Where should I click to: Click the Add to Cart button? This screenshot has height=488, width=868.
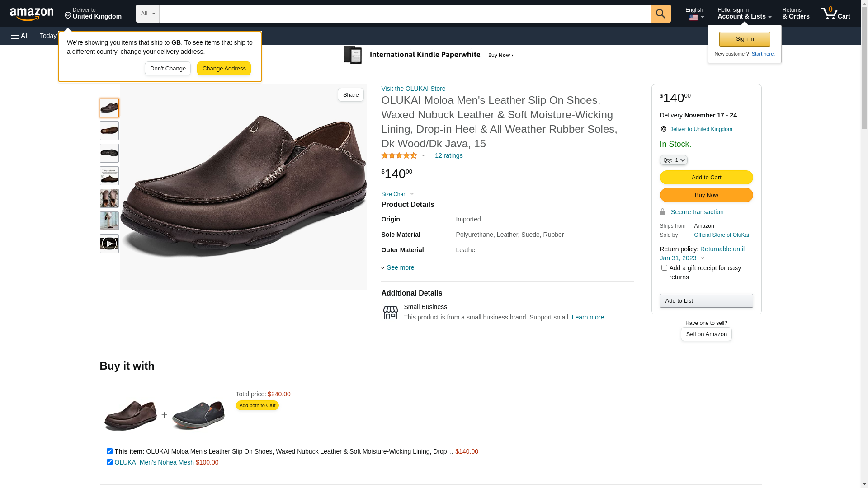click(x=706, y=178)
